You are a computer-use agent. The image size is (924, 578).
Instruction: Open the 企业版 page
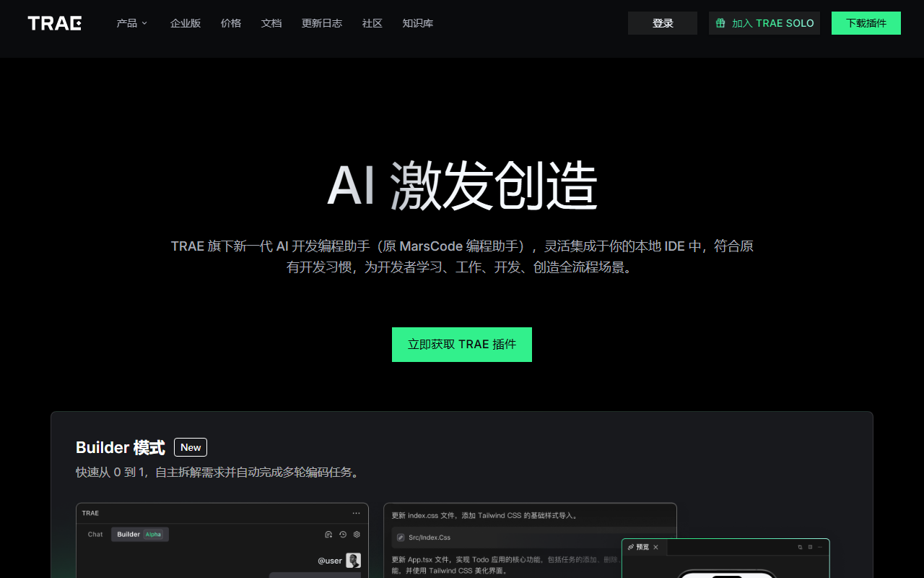pos(186,23)
